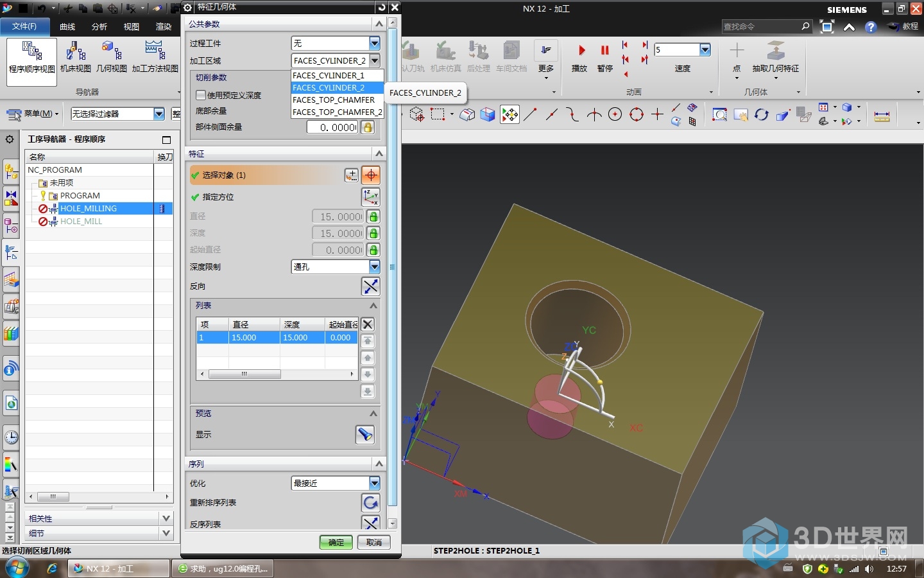This screenshot has height=578, width=924.
Task: Open the 优化 dropdown
Action: pos(375,483)
